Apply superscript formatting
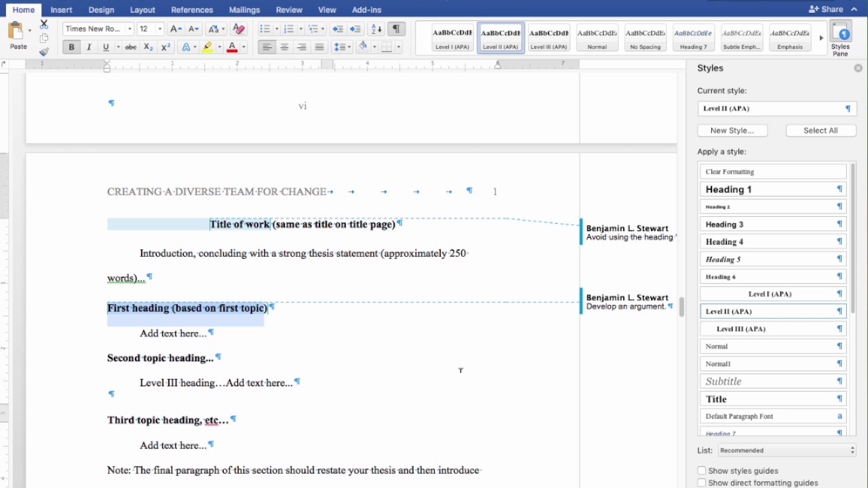The width and height of the screenshot is (868, 488). pyautogui.click(x=165, y=47)
